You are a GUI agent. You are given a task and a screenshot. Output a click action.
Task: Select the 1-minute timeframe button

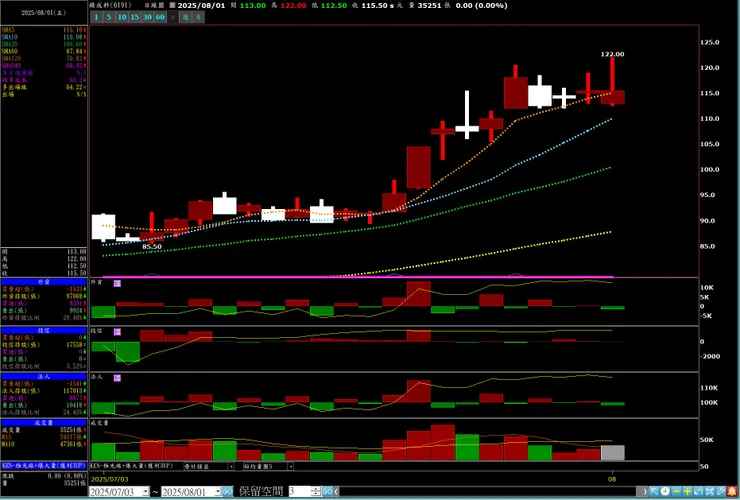click(96, 17)
